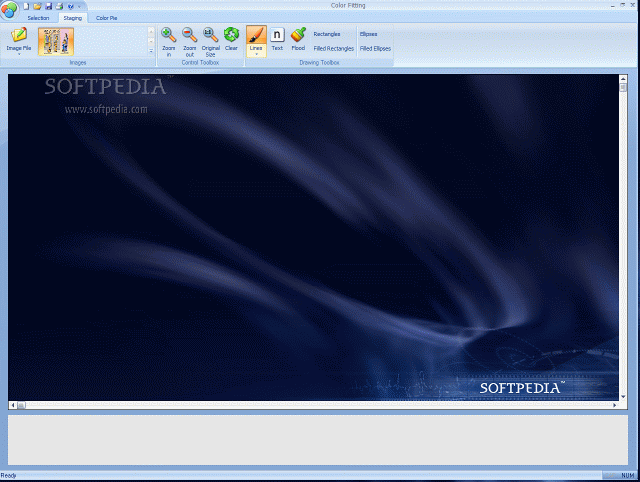The height and width of the screenshot is (482, 640).
Task: Switch to the Color Pie tab
Action: pos(107,18)
